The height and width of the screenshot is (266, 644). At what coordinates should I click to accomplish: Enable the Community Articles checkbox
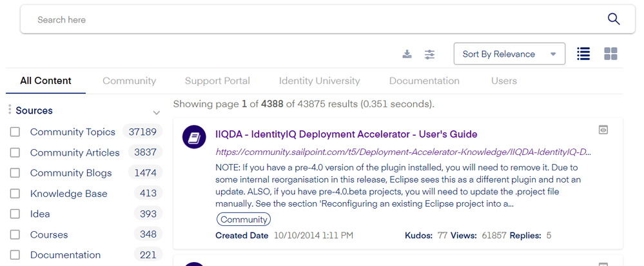[x=15, y=153]
